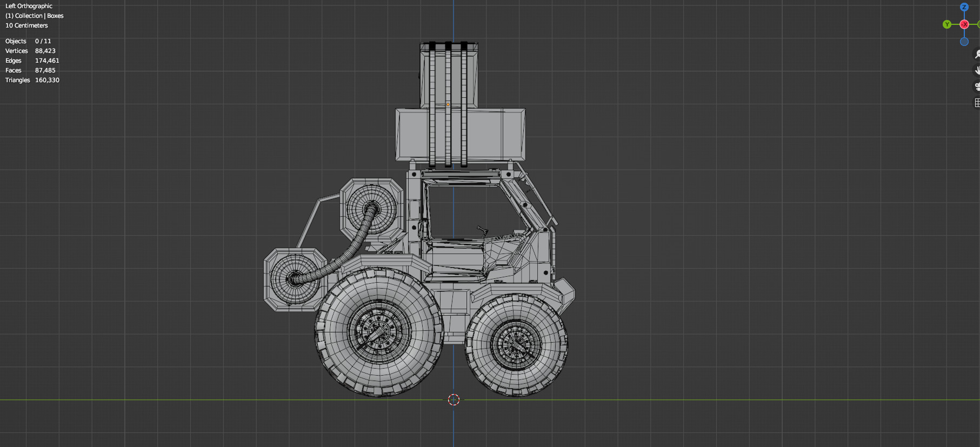Select the smaller front wheel of the vehicle

516,345
